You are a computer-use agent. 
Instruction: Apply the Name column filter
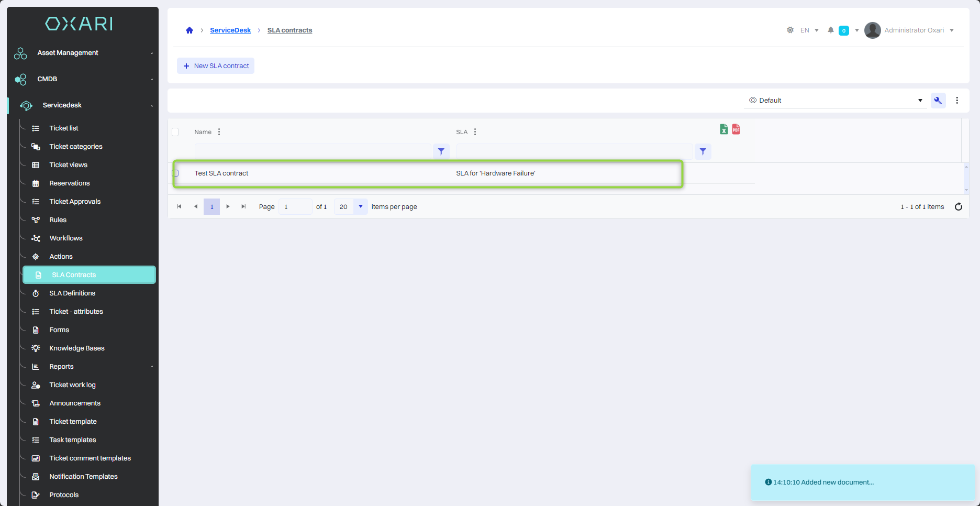click(x=441, y=151)
